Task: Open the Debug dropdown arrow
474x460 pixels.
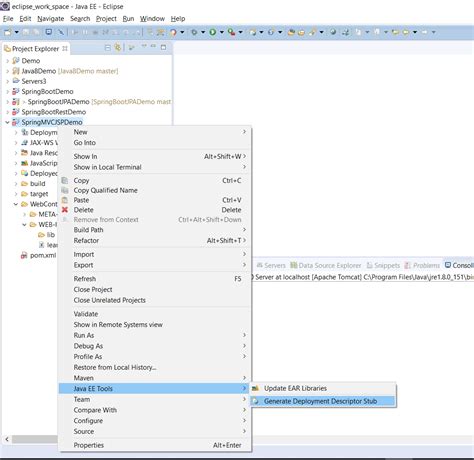Action: click(x=203, y=32)
